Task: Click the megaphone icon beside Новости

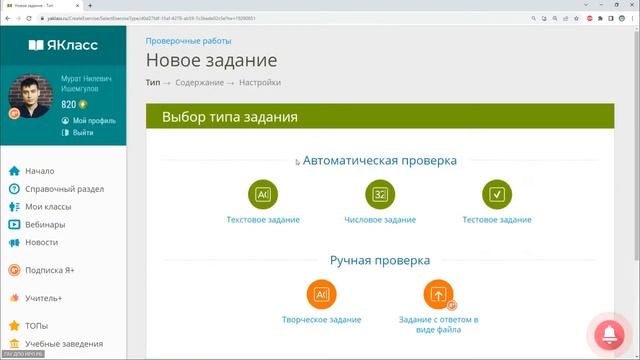Action: click(x=14, y=242)
